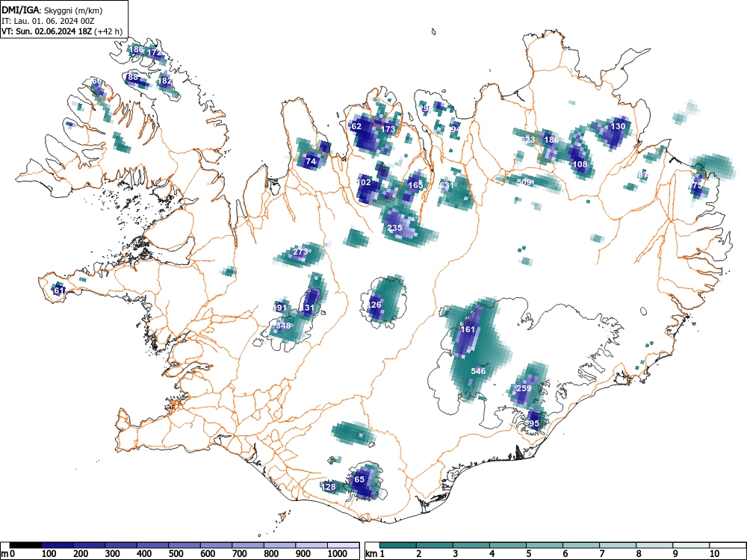Click the visibility value 395
This screenshot has width=747, height=560.
click(x=533, y=424)
